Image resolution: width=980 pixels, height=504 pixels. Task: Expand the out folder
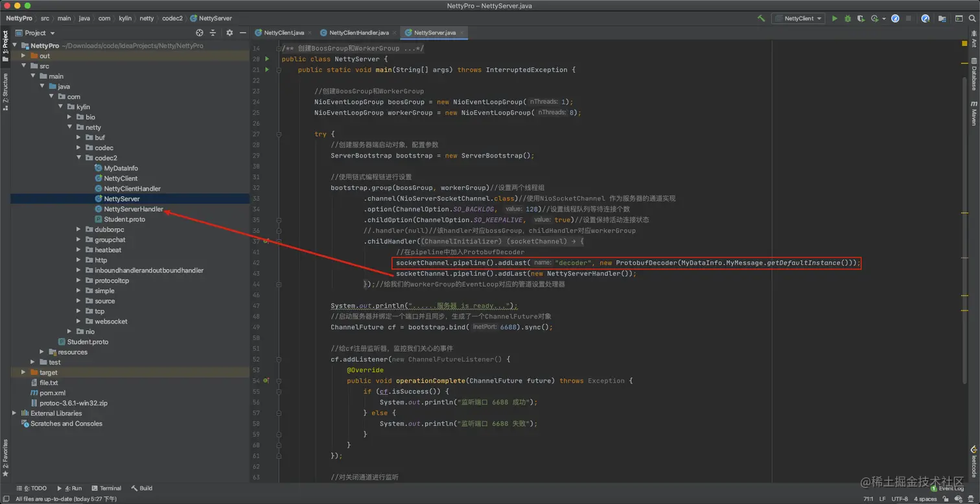pos(23,56)
